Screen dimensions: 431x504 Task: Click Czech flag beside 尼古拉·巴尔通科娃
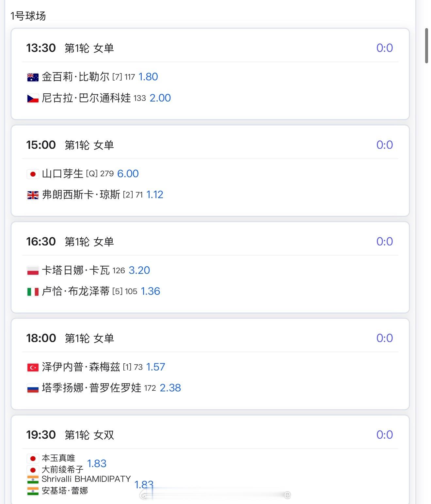click(x=33, y=98)
